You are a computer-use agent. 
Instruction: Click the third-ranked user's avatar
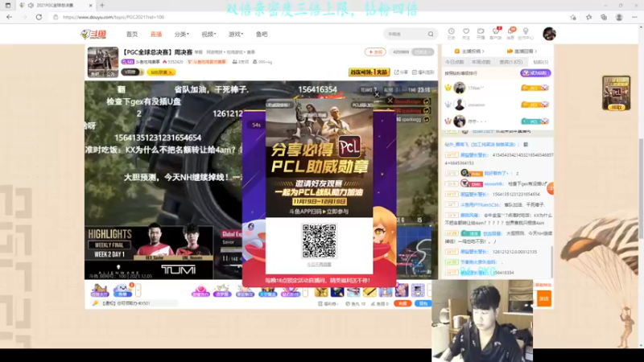point(459,121)
